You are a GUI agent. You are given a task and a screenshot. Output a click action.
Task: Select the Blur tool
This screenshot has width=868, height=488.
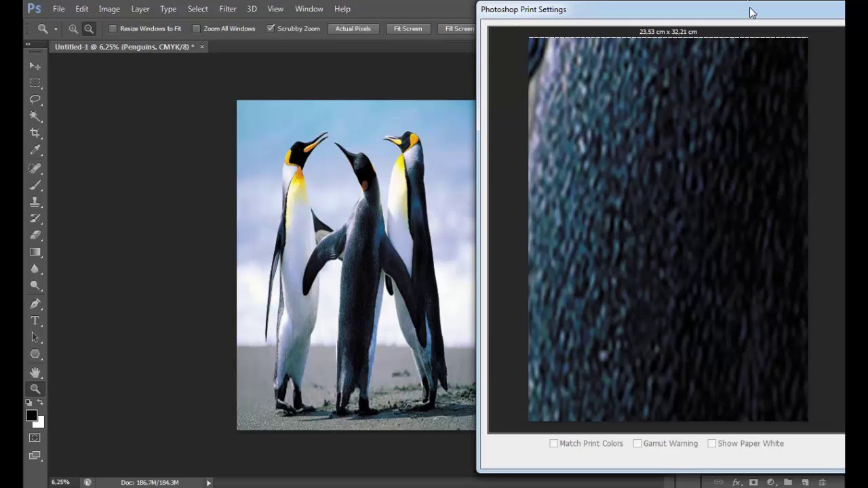(35, 269)
